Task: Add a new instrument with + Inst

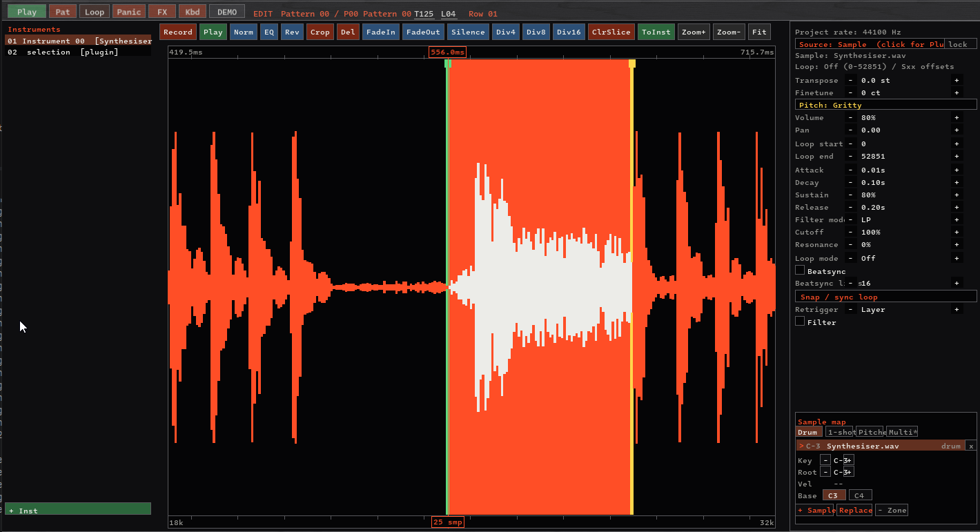Action: point(78,509)
